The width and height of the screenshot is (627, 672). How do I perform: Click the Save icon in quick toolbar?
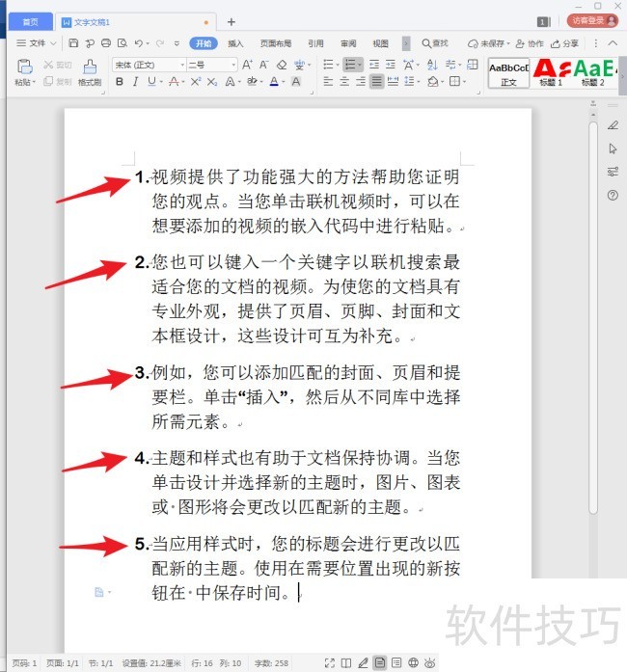click(x=74, y=43)
